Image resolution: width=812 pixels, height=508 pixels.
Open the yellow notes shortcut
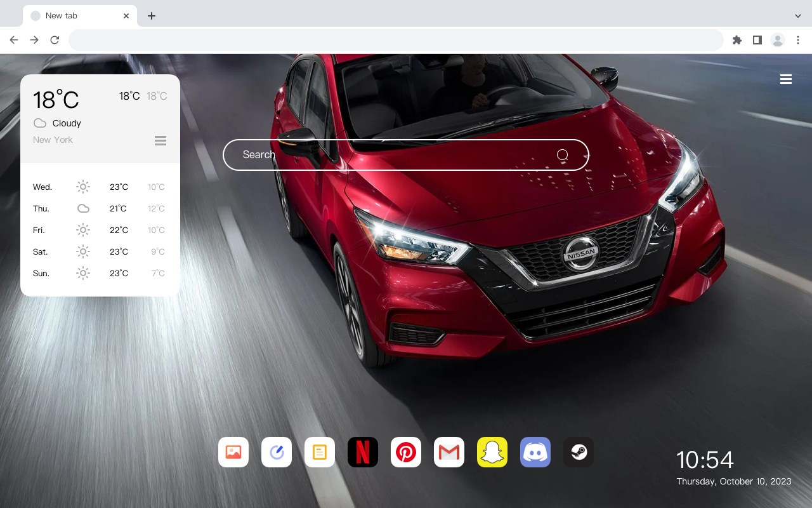320,452
